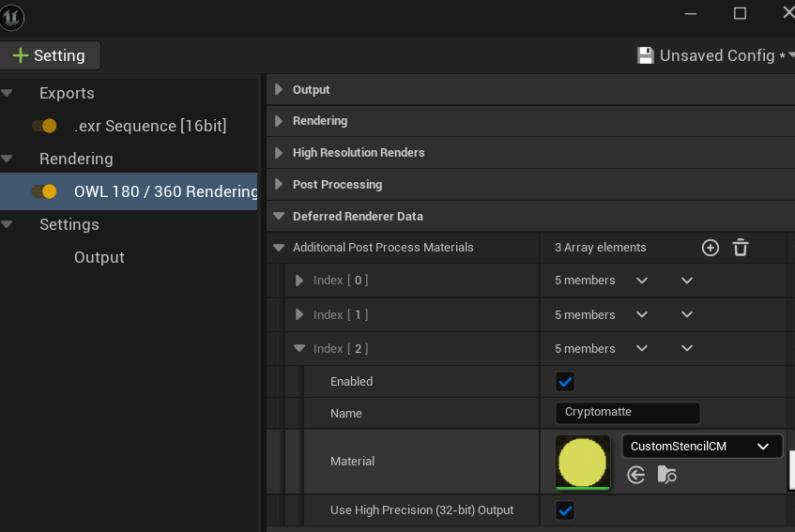
Task: Minimize the window
Action: click(691, 14)
